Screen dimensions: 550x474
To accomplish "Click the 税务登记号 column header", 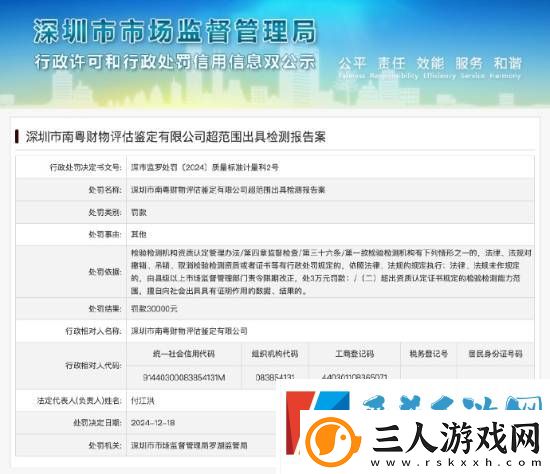I will pos(429,354).
